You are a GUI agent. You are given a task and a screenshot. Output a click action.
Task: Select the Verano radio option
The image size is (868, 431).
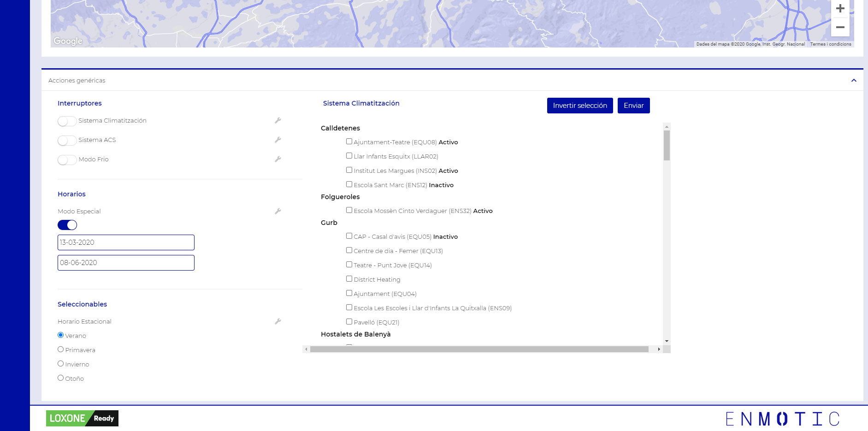coord(60,335)
